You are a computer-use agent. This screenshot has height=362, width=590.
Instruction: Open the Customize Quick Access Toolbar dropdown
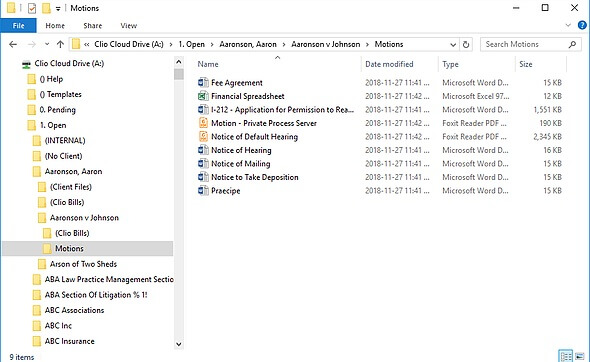pyautogui.click(x=58, y=8)
